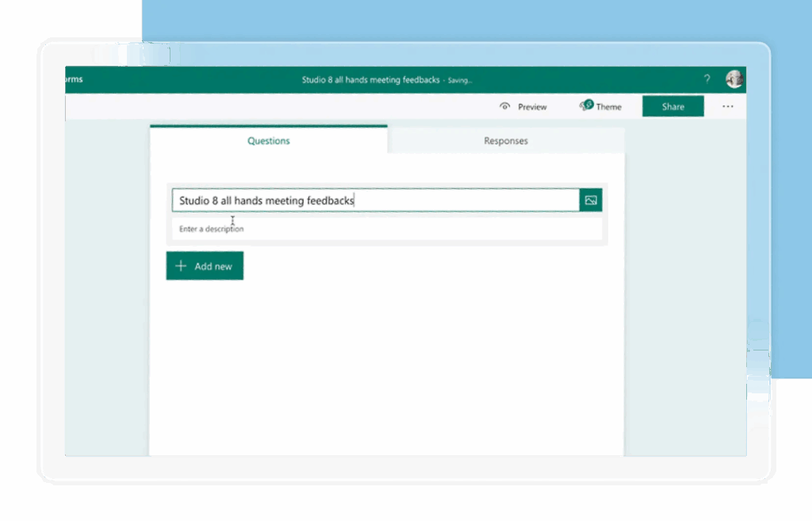Click the form name in the header bar

[370, 80]
